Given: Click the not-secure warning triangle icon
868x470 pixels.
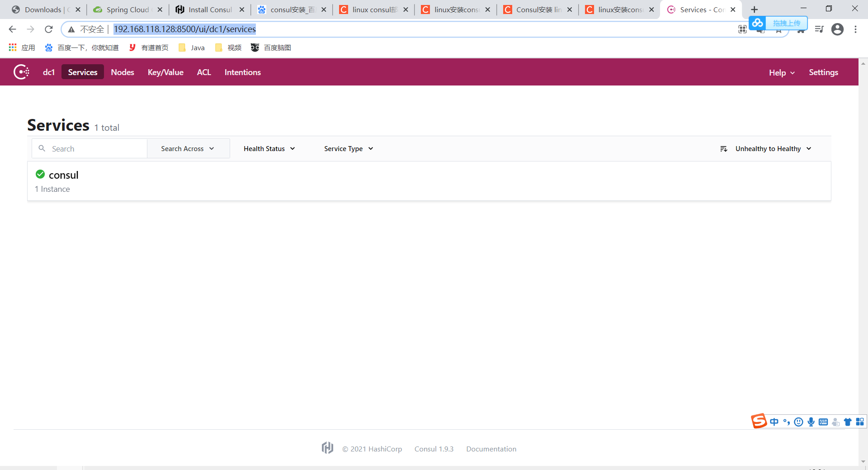Looking at the screenshot, I should click(71, 29).
